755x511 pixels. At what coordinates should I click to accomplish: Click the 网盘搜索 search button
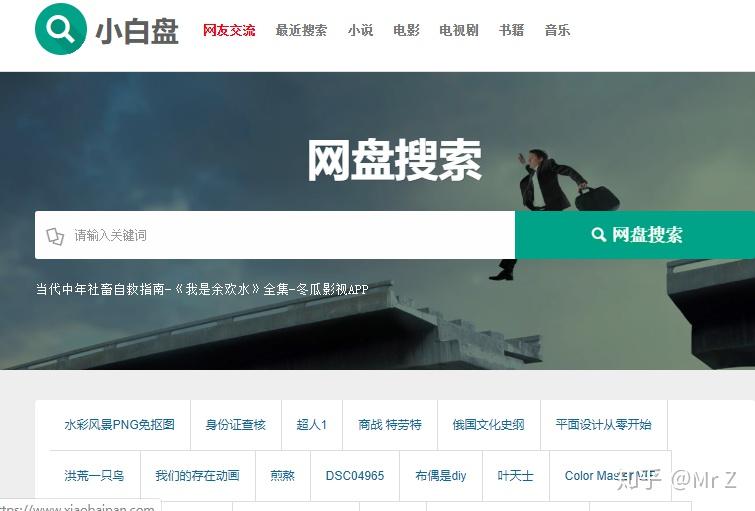[635, 235]
